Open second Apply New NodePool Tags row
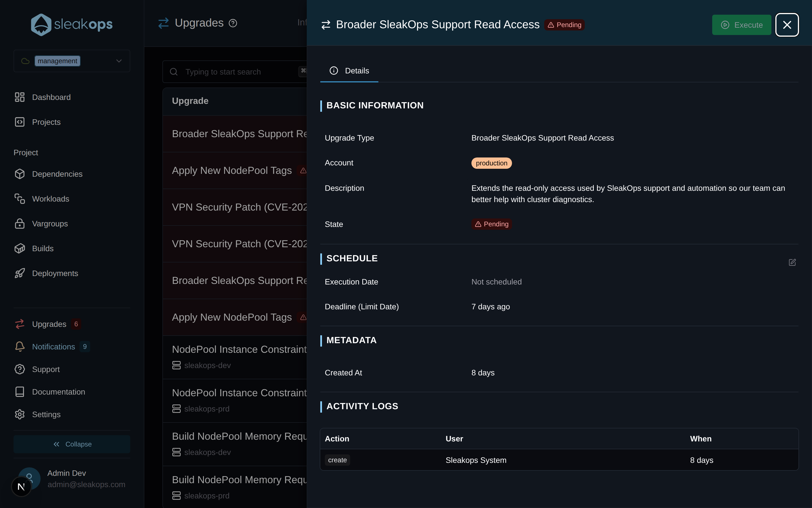The width and height of the screenshot is (812, 508). [235, 317]
